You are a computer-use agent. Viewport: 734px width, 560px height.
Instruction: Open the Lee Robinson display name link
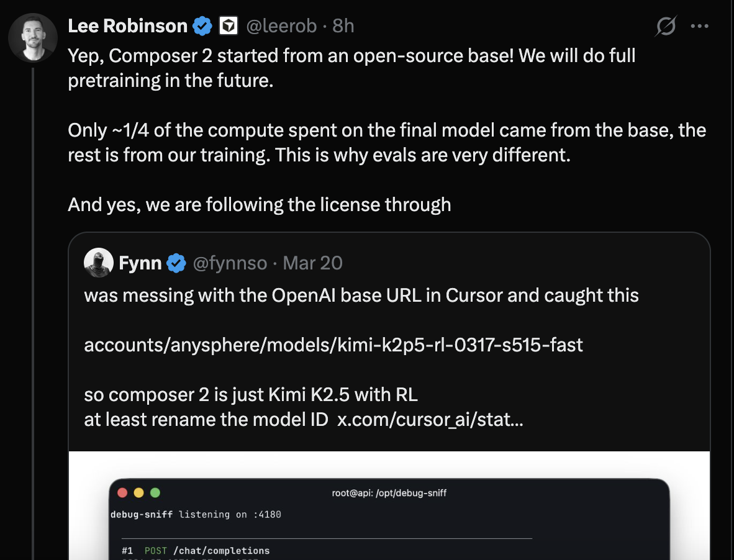(127, 26)
